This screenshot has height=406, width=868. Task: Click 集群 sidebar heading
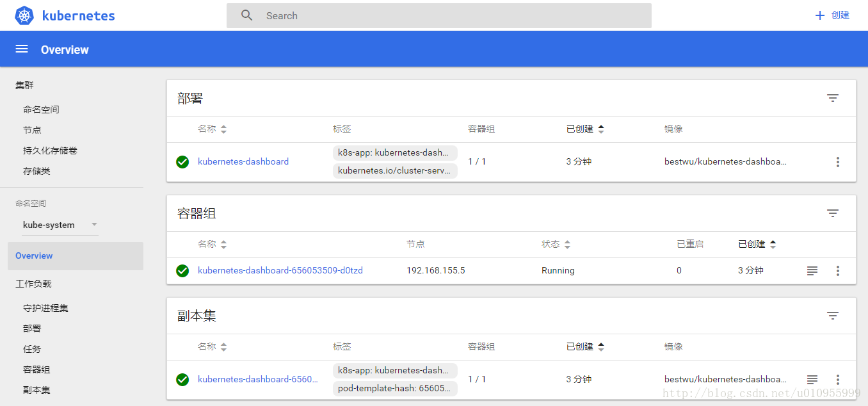(24, 85)
